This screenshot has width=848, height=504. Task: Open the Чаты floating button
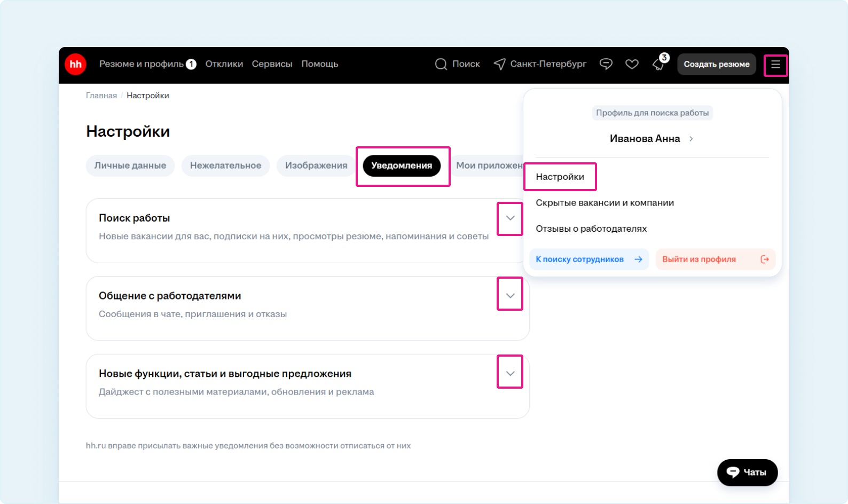pyautogui.click(x=747, y=472)
